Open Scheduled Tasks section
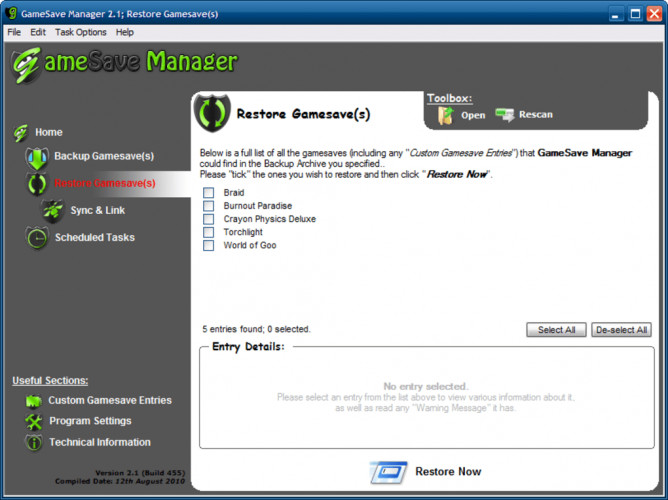 [x=95, y=237]
